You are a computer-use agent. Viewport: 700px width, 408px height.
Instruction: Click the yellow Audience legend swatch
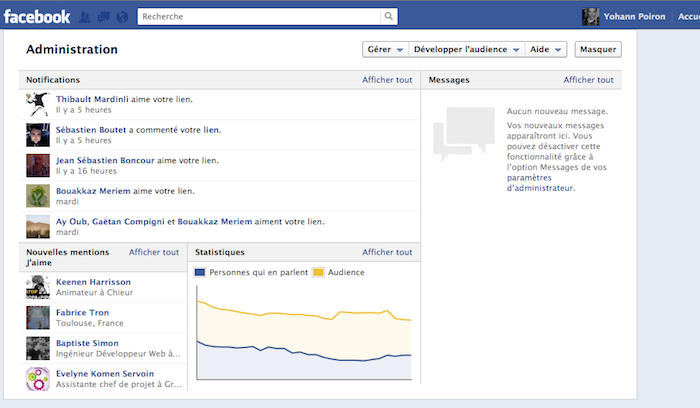(318, 272)
